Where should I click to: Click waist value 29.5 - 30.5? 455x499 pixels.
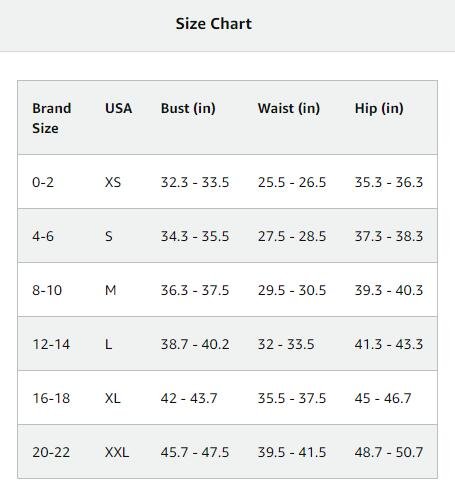[x=292, y=290]
